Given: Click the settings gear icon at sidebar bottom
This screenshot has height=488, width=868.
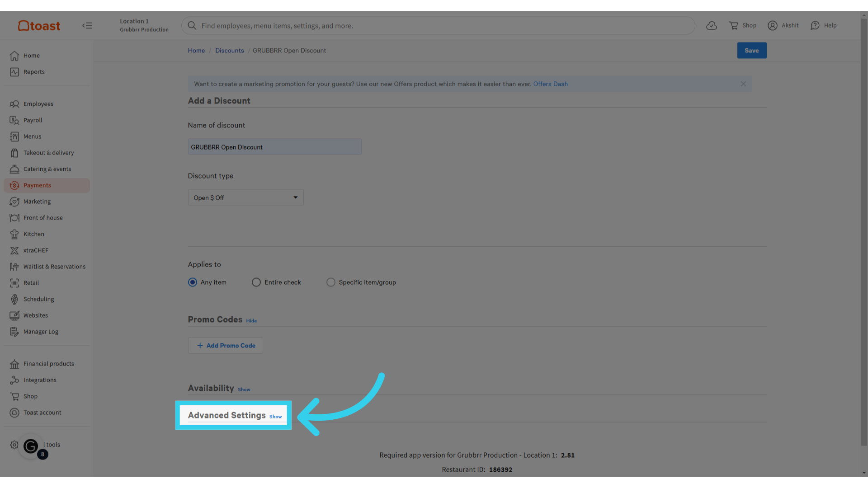Looking at the screenshot, I should 14,445.
